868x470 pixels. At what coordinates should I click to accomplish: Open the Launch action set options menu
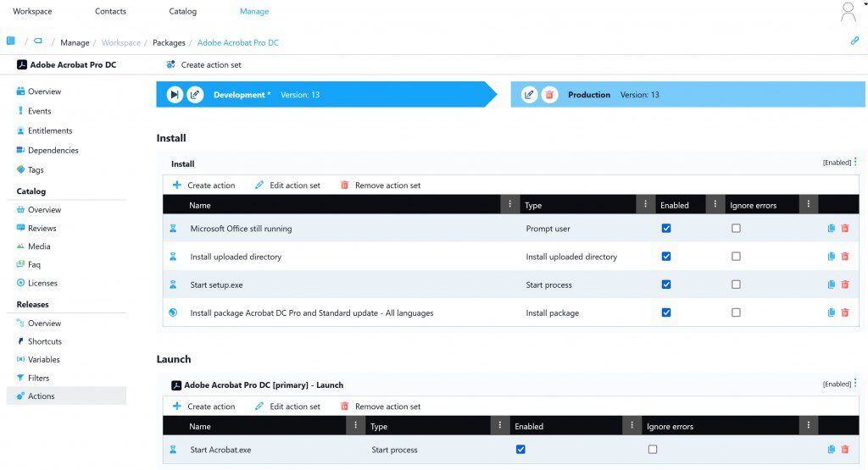point(855,383)
